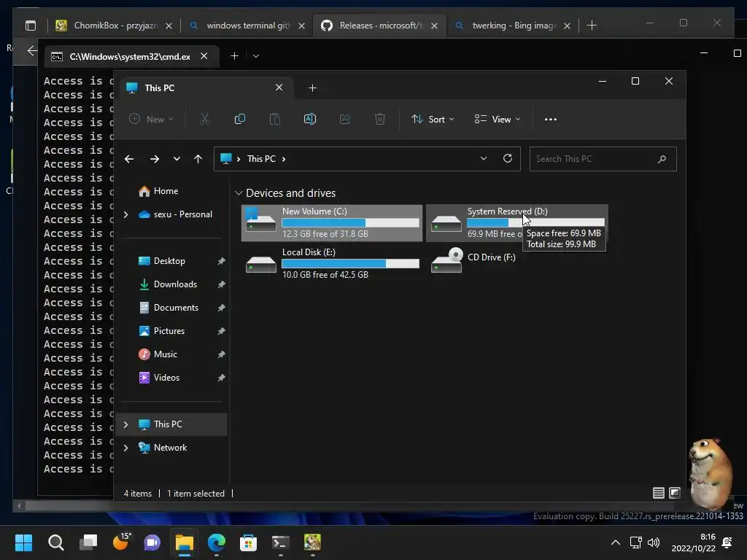The image size is (747, 560).
Task: Open the See more three-dots menu
Action: (x=550, y=120)
